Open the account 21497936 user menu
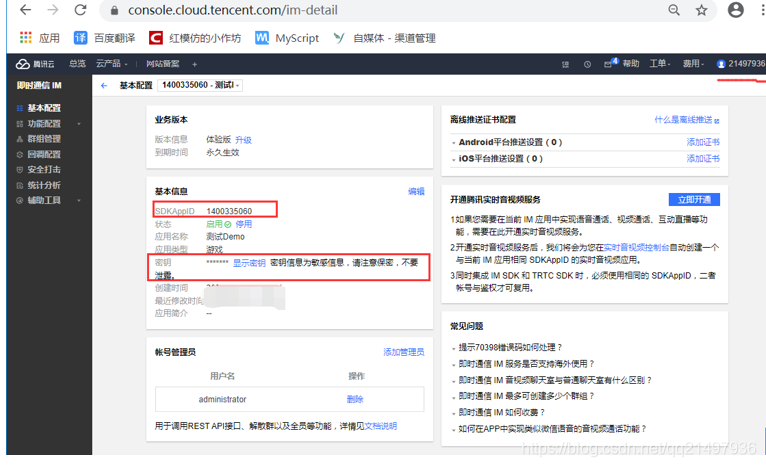 [x=741, y=64]
